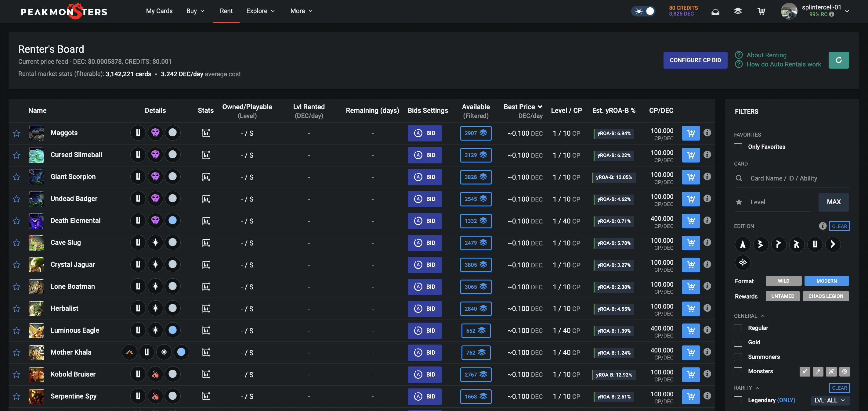
Task: Click the death element icon for Maggots
Action: point(155,133)
